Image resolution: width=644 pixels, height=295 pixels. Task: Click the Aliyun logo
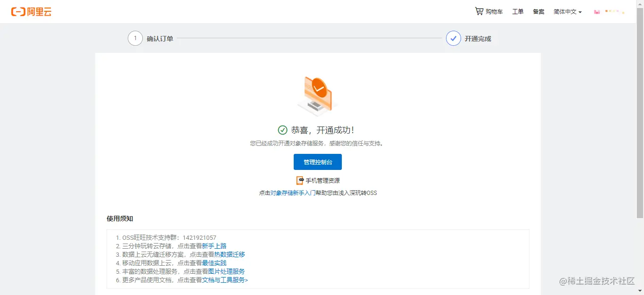(x=31, y=12)
